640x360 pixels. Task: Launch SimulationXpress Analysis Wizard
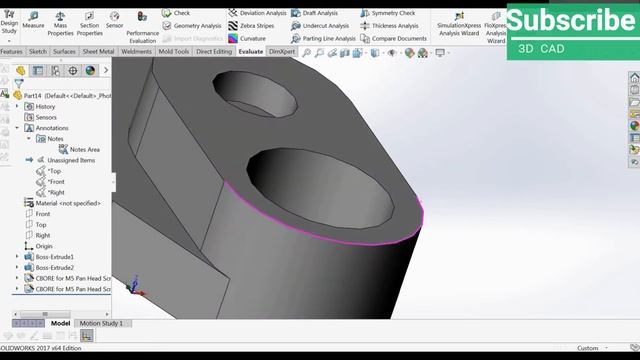tap(459, 24)
